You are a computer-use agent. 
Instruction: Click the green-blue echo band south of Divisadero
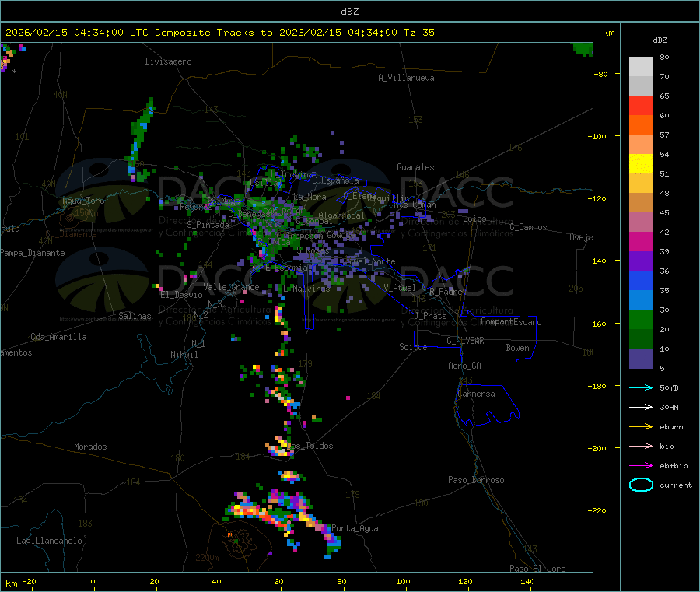click(x=141, y=141)
